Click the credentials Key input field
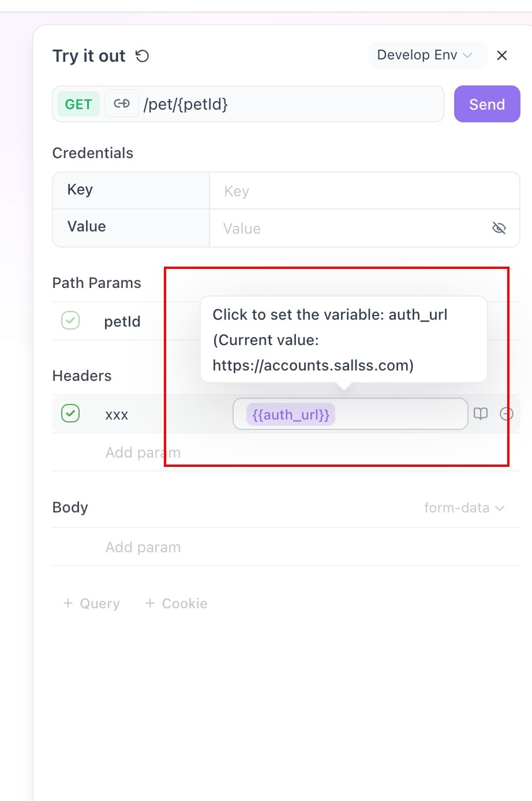532x801 pixels. click(364, 191)
